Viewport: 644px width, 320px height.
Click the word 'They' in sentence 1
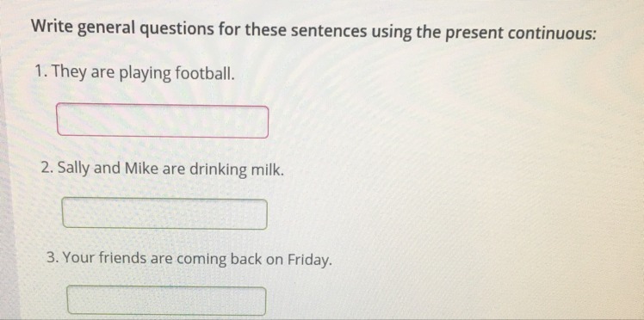pyautogui.click(x=70, y=73)
